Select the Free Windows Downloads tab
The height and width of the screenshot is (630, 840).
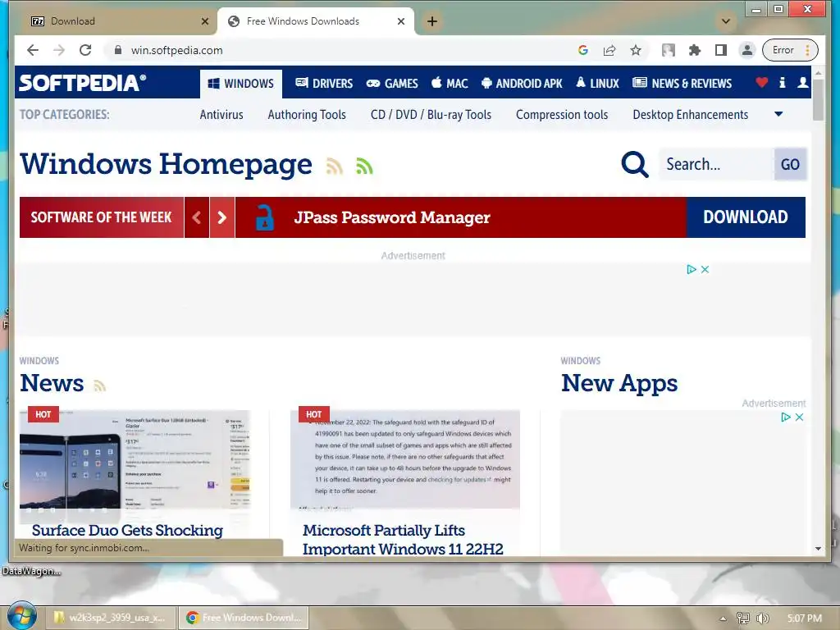click(316, 21)
